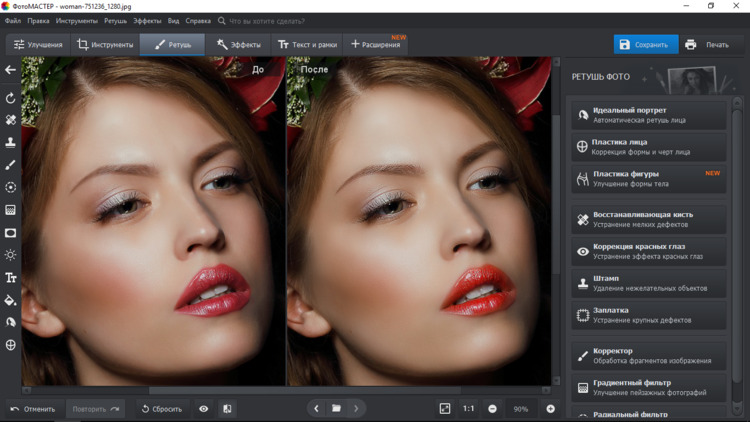Open the folder icon in bottom bar
750x422 pixels.
pos(336,409)
